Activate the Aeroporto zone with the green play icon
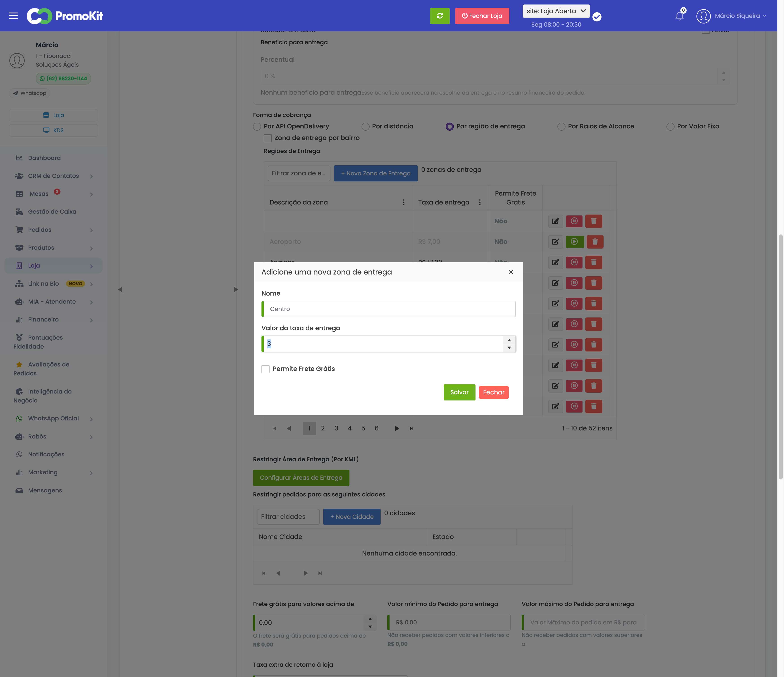 pyautogui.click(x=574, y=242)
